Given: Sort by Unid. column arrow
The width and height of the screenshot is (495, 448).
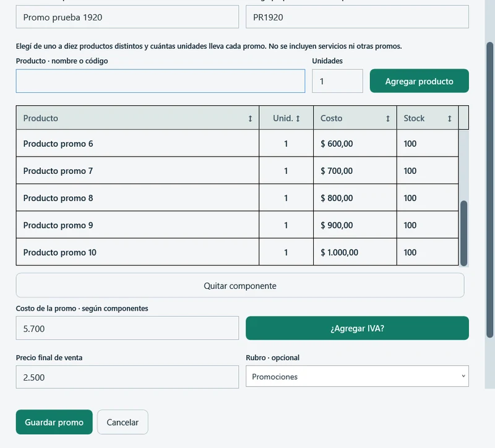Looking at the screenshot, I should click(x=298, y=118).
